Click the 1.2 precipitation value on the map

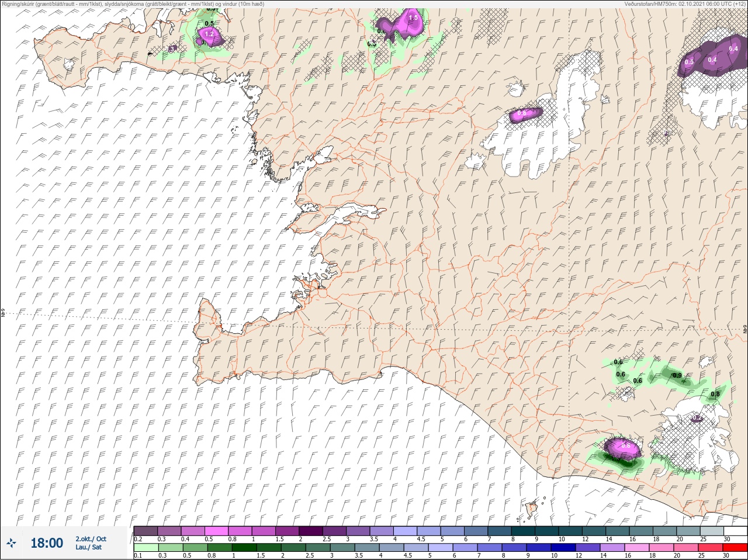tap(209, 34)
